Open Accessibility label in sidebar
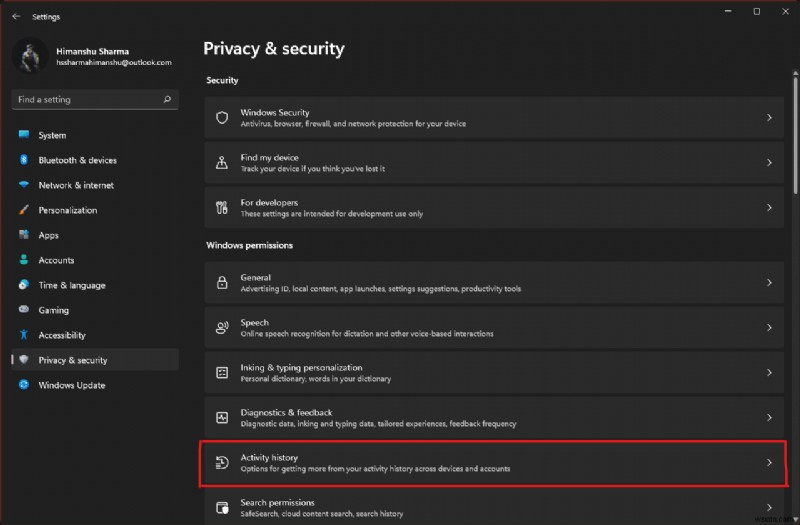Screen dimensions: 800x525 point(62,335)
